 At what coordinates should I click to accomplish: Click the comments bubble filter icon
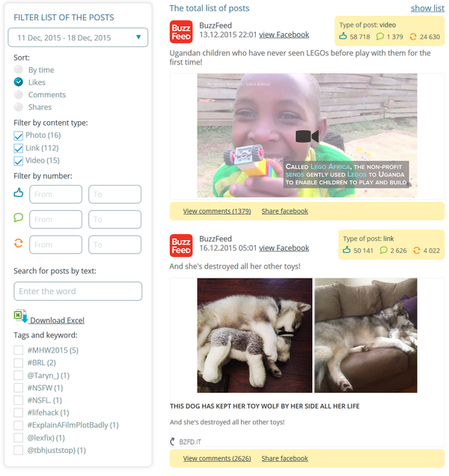click(x=19, y=218)
